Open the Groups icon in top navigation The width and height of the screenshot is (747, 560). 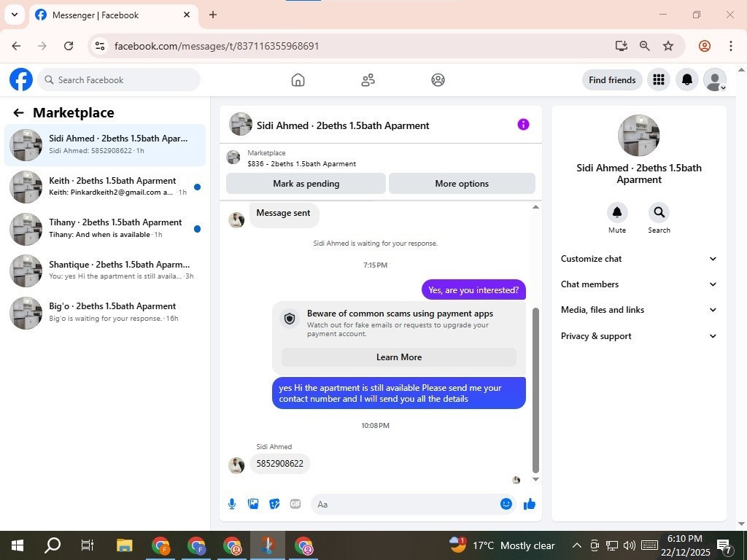click(438, 80)
